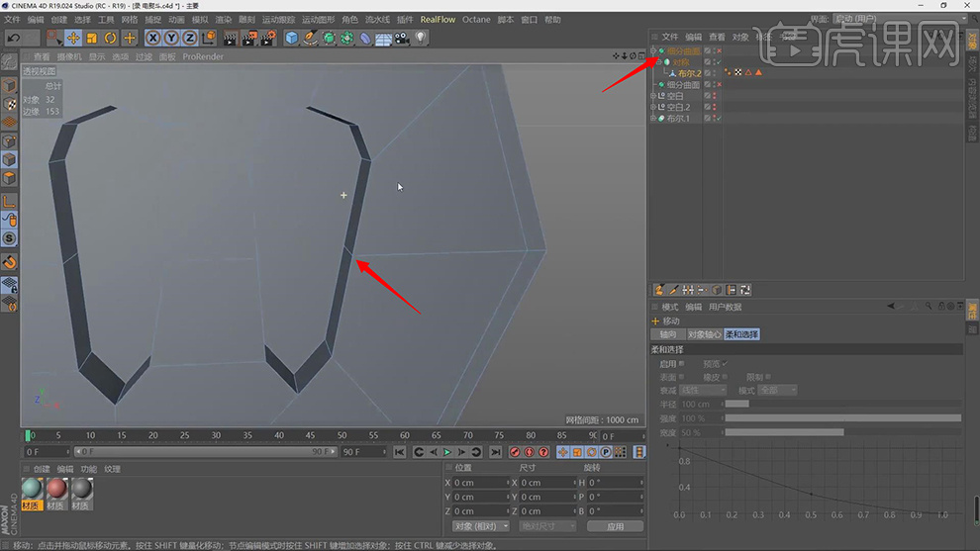Toggle the X axis lock icon
This screenshot has width=980, height=551.
153,38
